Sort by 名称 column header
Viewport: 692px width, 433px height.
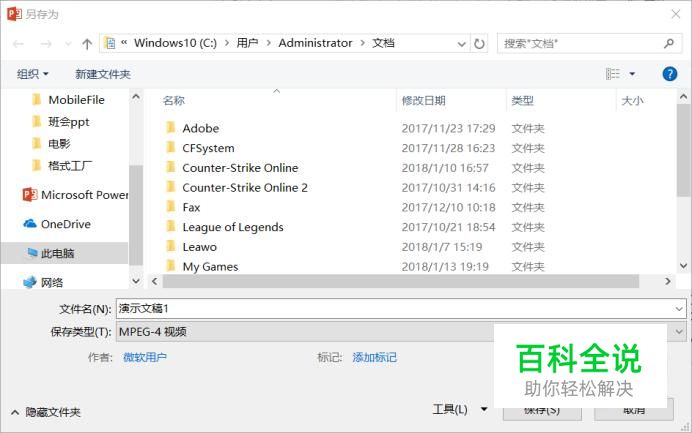[x=173, y=101]
